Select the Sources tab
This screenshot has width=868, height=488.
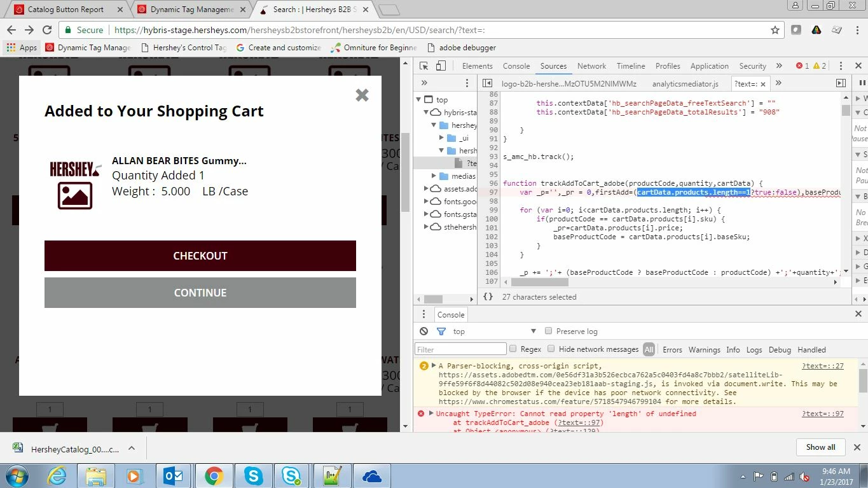point(553,66)
